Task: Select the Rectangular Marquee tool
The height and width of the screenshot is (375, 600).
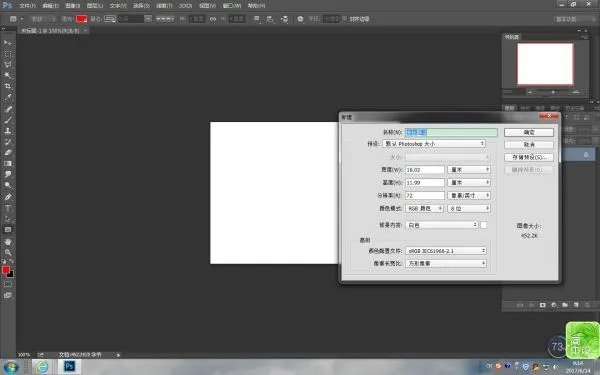Action: (x=8, y=54)
